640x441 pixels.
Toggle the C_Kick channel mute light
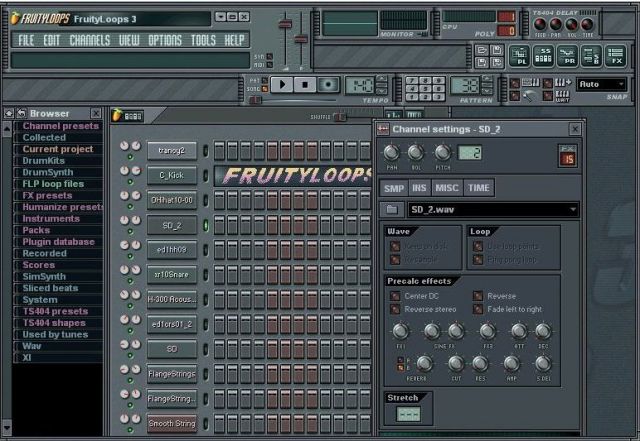130,182
